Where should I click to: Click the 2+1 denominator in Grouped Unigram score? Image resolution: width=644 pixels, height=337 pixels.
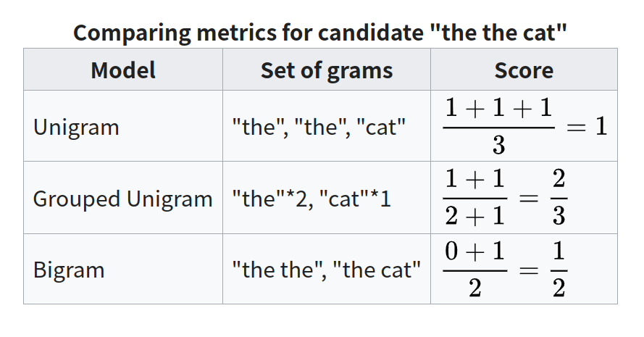coord(474,216)
